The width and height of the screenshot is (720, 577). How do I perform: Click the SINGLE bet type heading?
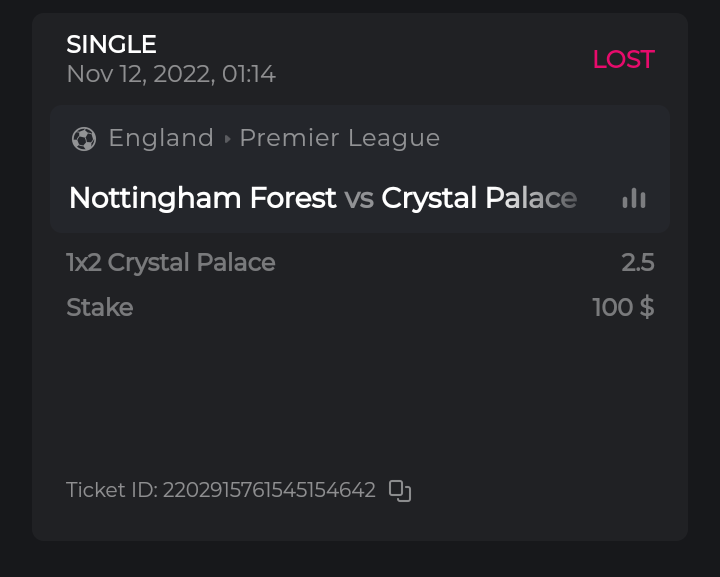tap(111, 44)
